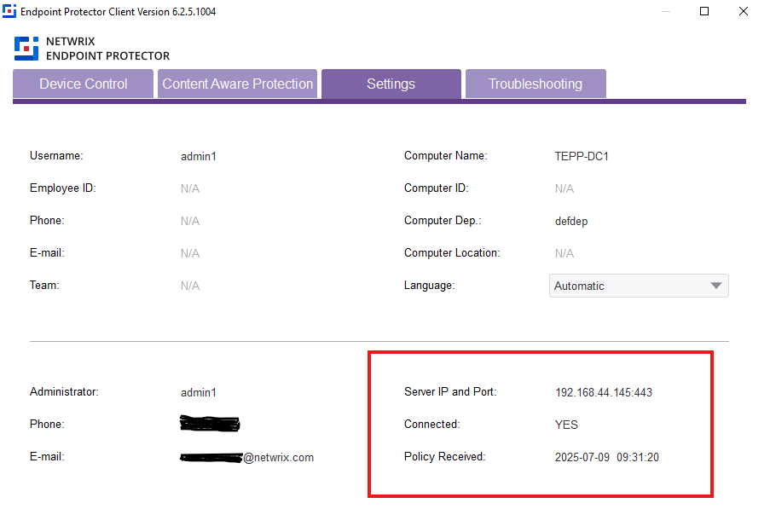
Task: Select the Settings tab
Action: pos(391,84)
